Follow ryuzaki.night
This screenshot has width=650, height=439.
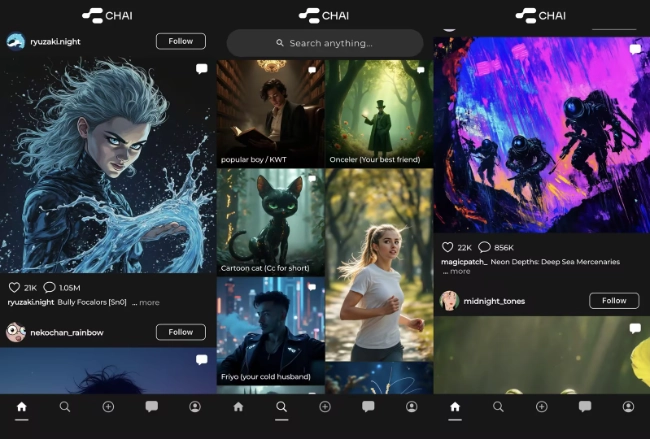(180, 41)
